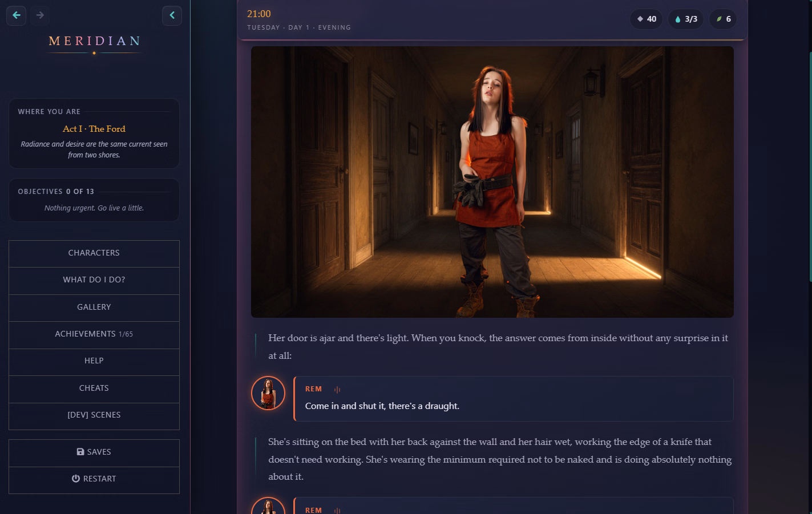Click the leaf stat showing 6

point(723,19)
